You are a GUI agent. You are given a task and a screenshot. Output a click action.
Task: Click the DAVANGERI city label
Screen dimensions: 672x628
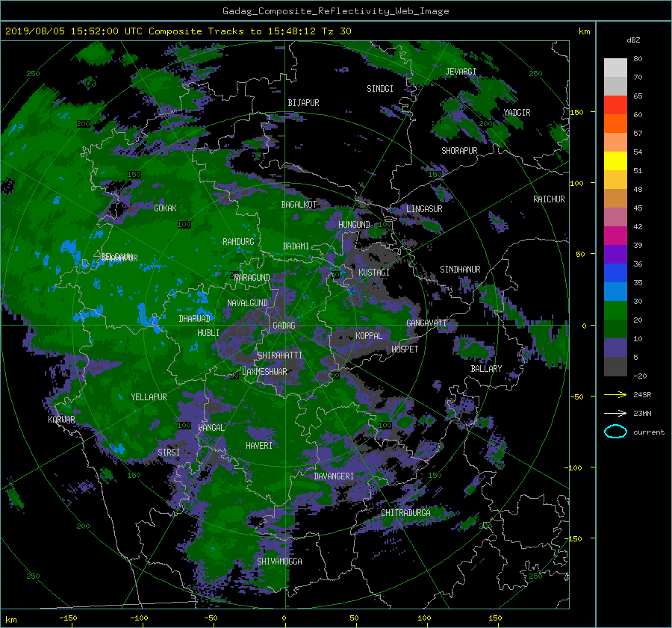[x=334, y=476]
